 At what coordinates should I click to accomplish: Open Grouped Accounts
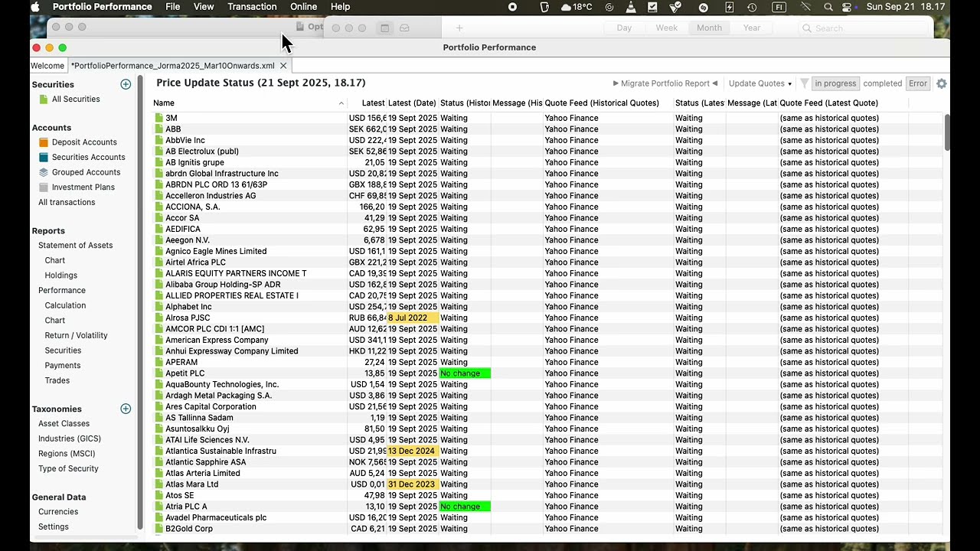click(x=79, y=172)
